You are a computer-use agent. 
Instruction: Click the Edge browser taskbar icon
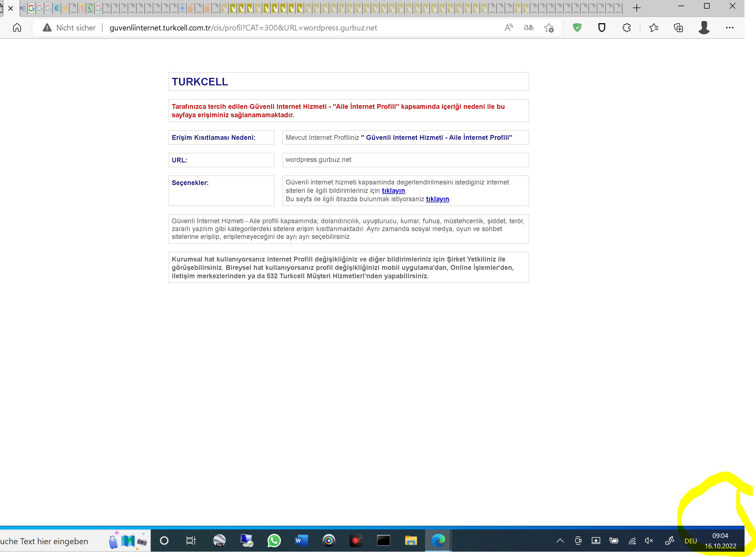pyautogui.click(x=438, y=541)
